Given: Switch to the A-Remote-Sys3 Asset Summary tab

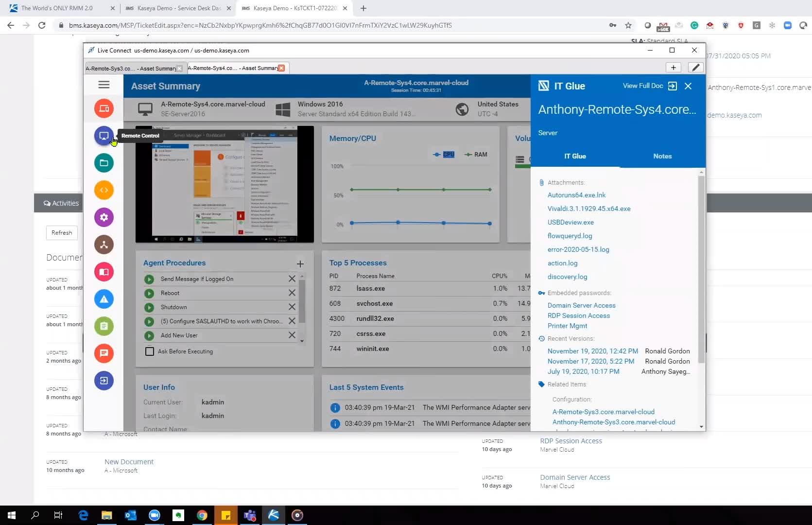Looking at the screenshot, I should click(131, 69).
